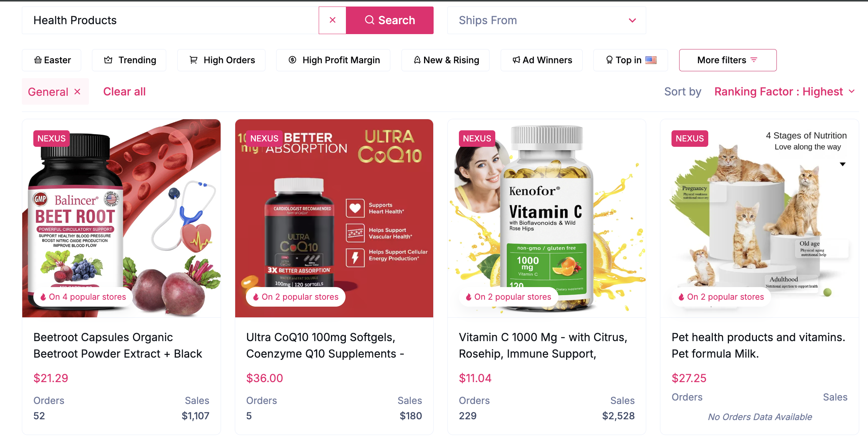Viewport: 868px width, 440px height.
Task: Open the Vitamin C 1000 Mg product title
Action: click(543, 345)
